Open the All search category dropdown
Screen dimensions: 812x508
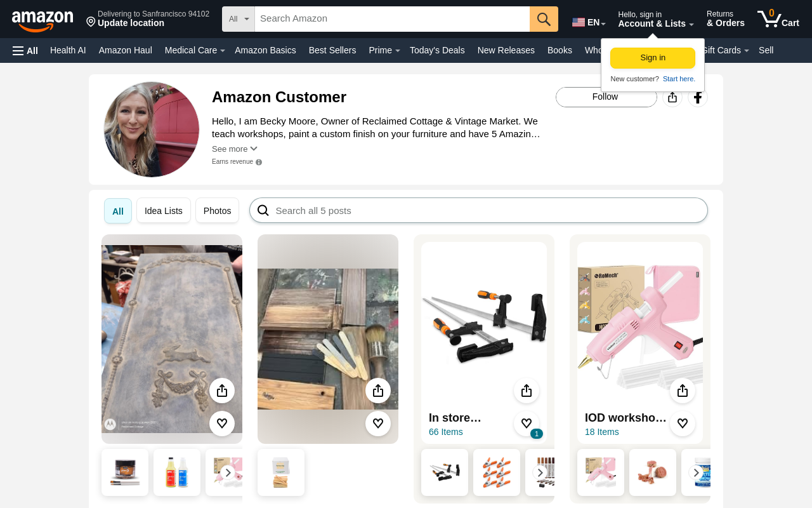pyautogui.click(x=239, y=19)
